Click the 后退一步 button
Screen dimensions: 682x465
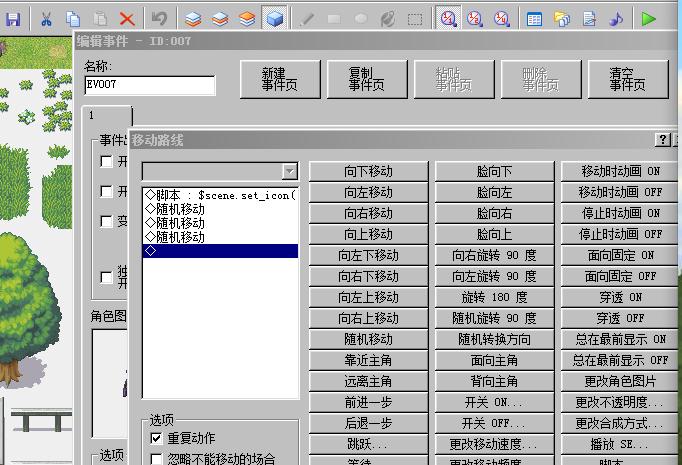(368, 423)
